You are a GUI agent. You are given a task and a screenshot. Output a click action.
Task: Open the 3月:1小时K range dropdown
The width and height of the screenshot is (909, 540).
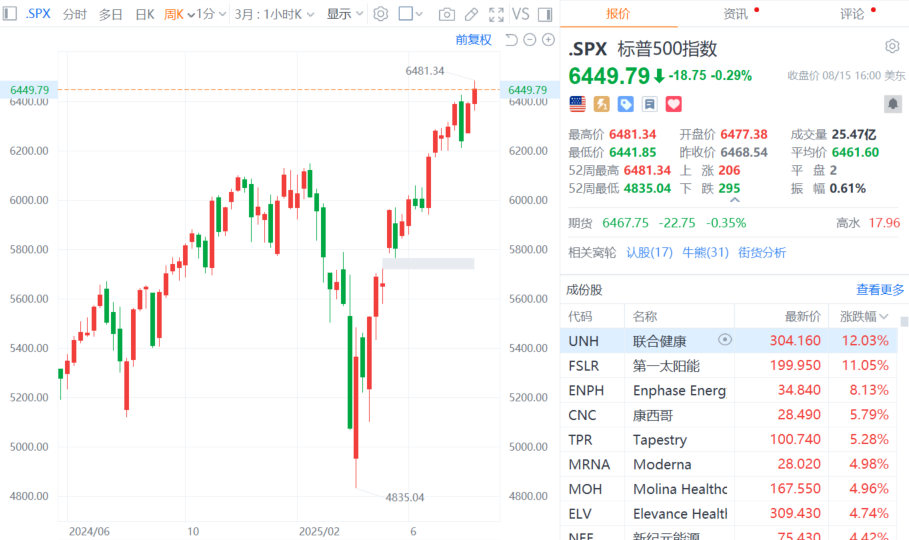[x=274, y=14]
